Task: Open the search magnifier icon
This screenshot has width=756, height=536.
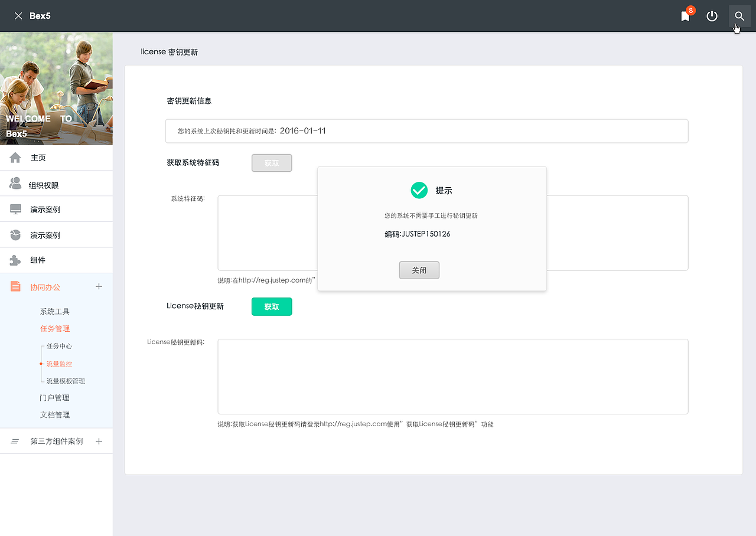Action: tap(739, 16)
